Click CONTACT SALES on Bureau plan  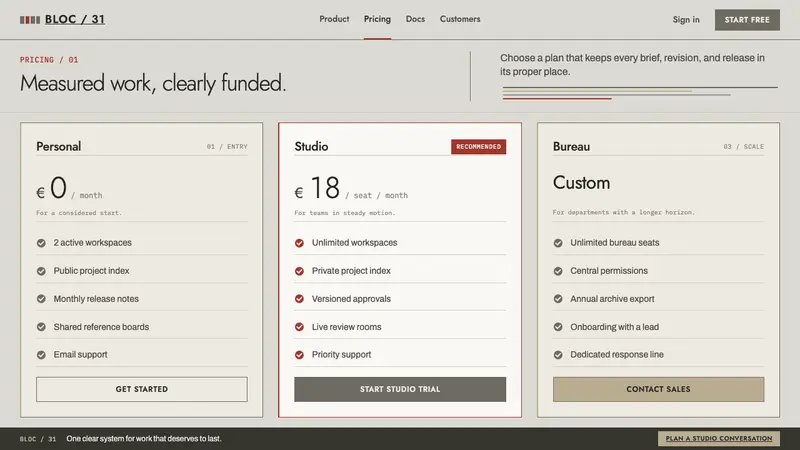659,389
